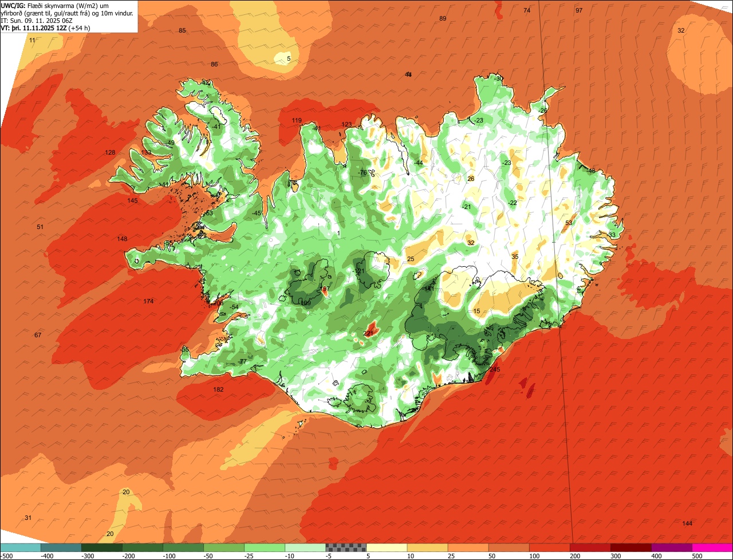The image size is (733, 560).
Task: Click the magenta legend swatch right of 500
Action: [x=712, y=547]
